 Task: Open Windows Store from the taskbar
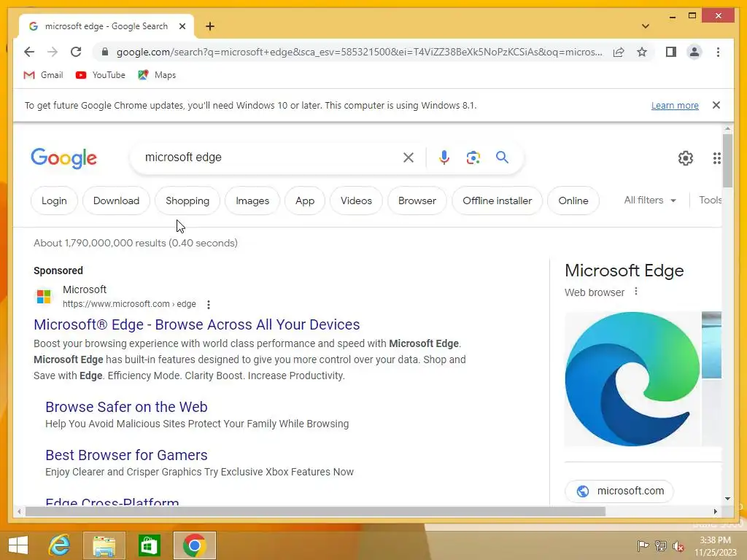click(x=149, y=545)
